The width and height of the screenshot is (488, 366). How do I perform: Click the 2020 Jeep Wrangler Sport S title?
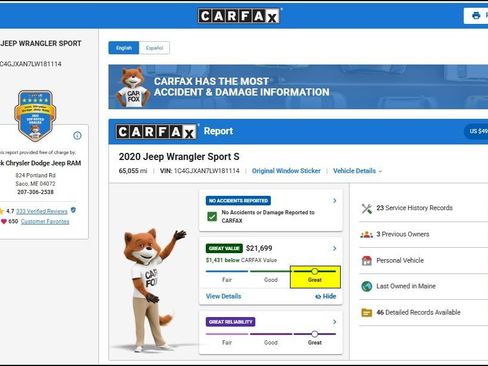point(179,157)
